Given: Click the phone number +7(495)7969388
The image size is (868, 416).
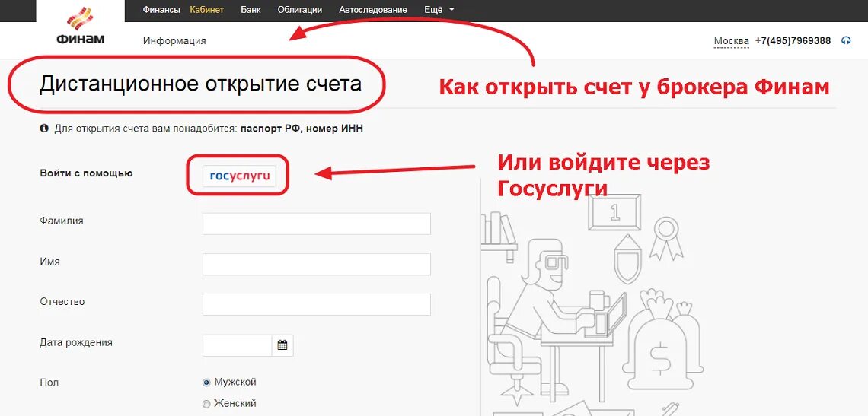Looking at the screenshot, I should coord(793,41).
